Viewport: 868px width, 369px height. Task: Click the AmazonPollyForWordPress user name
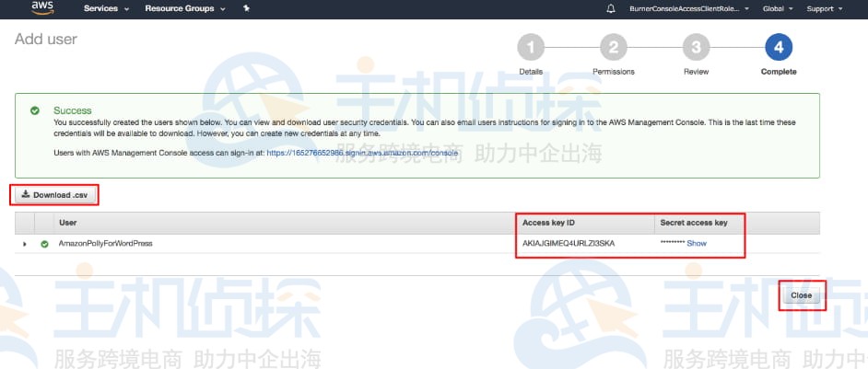105,244
